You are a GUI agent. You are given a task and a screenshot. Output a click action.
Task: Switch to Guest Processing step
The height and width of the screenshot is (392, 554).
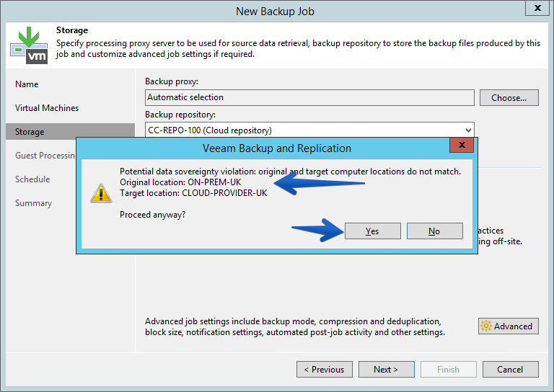tap(45, 156)
